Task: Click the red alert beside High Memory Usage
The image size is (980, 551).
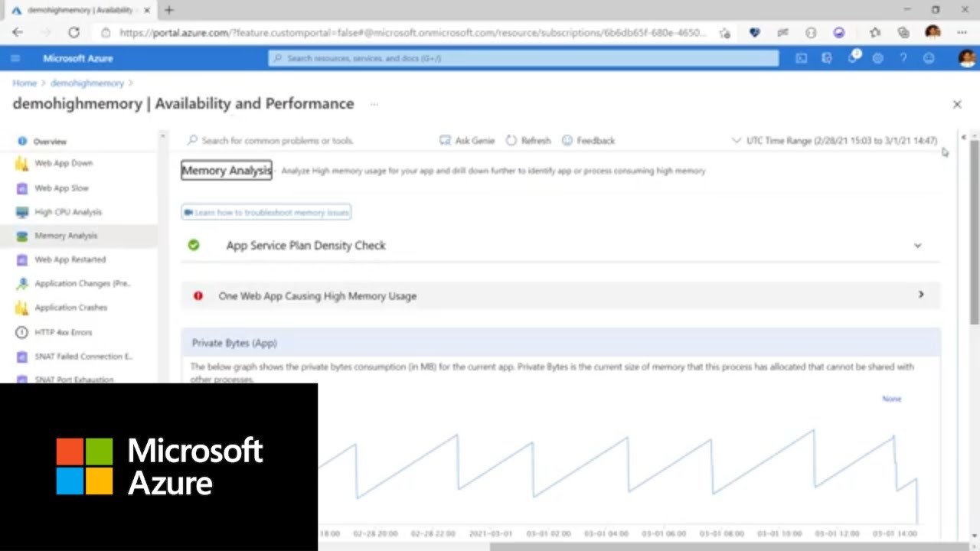Action: [x=198, y=295]
